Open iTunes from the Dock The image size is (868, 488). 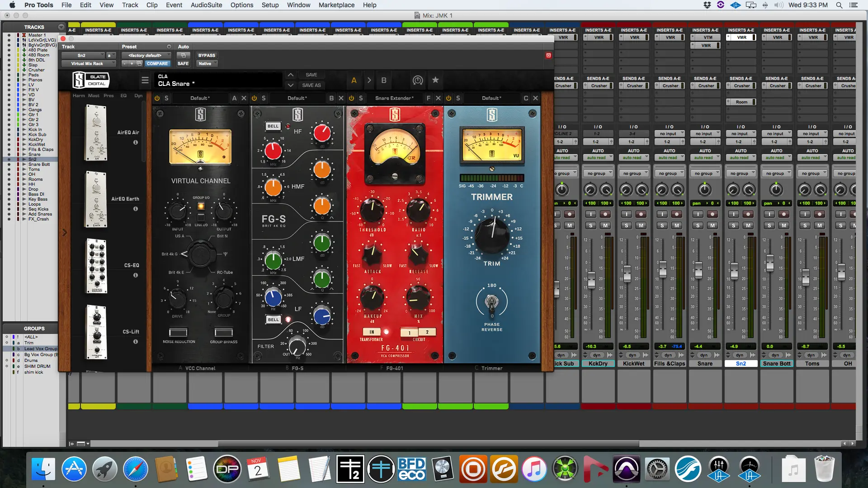(x=534, y=469)
